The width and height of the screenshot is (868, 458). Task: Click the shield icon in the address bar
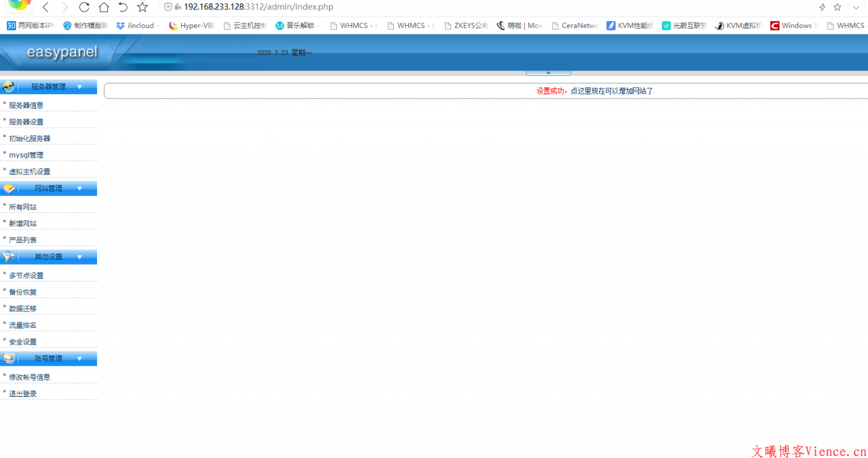pyautogui.click(x=167, y=7)
